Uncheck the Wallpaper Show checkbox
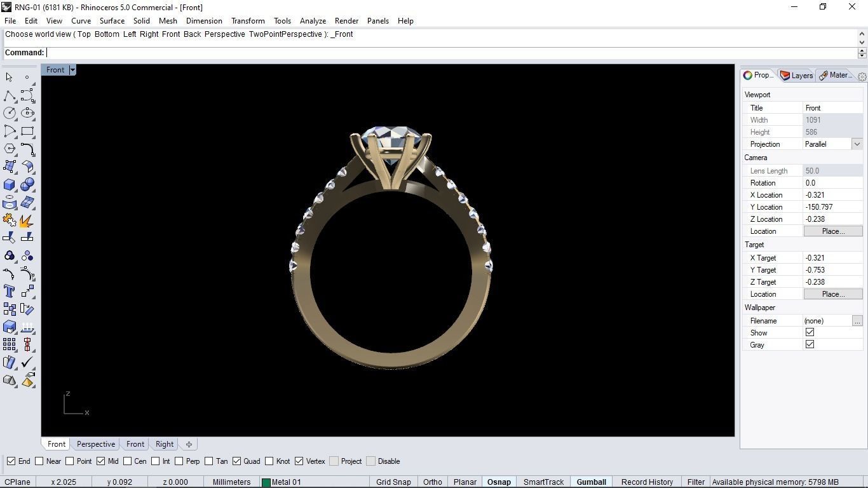Screen dimensions: 868x488 pos(810,332)
